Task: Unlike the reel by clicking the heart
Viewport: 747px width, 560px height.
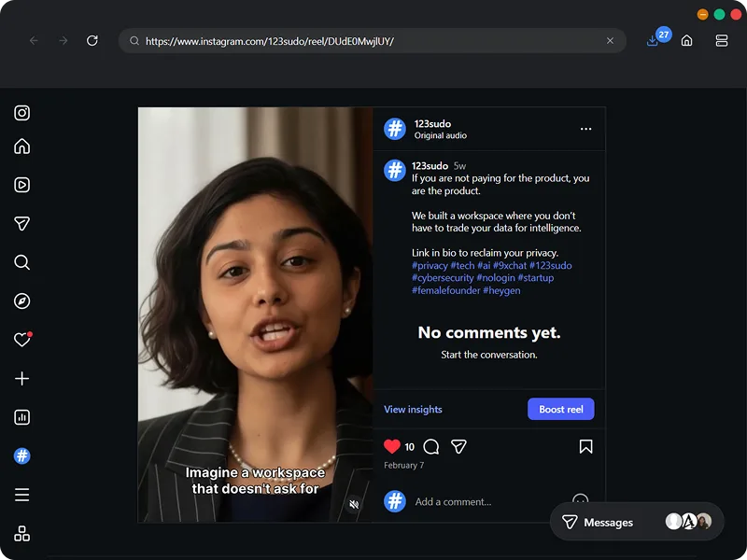Action: 393,446
